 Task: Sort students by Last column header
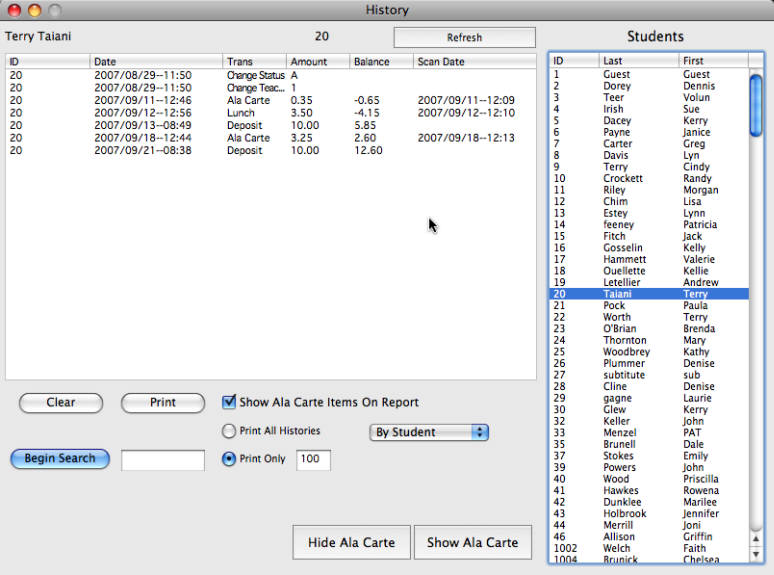pyautogui.click(x=639, y=61)
